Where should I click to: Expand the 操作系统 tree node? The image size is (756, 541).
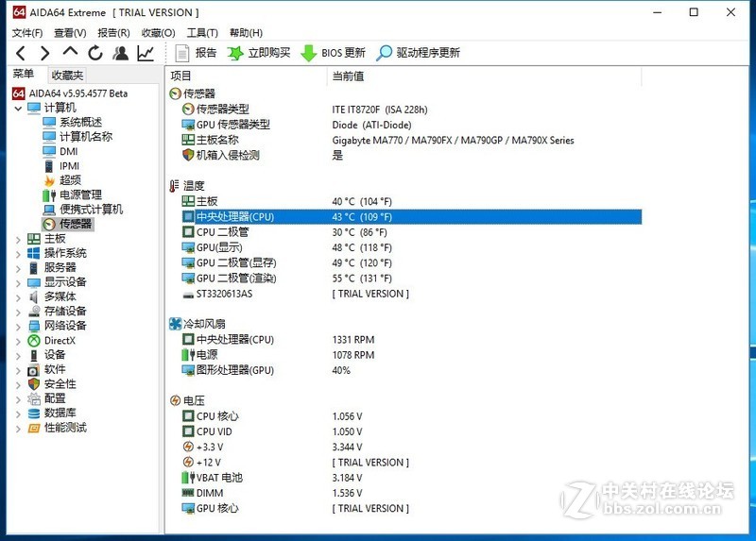point(18,254)
